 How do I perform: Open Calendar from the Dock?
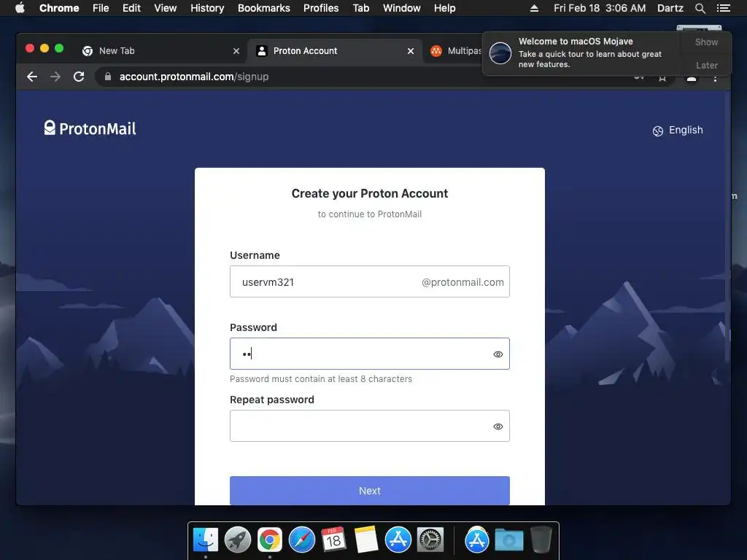(x=333, y=540)
